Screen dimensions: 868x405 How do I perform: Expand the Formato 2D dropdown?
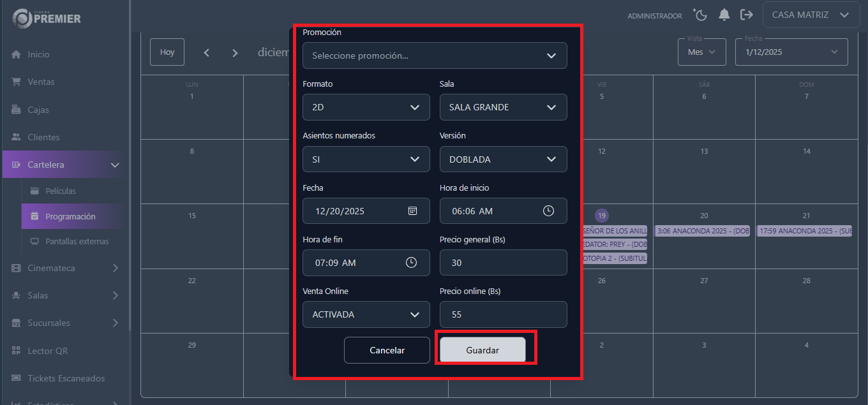click(x=366, y=107)
